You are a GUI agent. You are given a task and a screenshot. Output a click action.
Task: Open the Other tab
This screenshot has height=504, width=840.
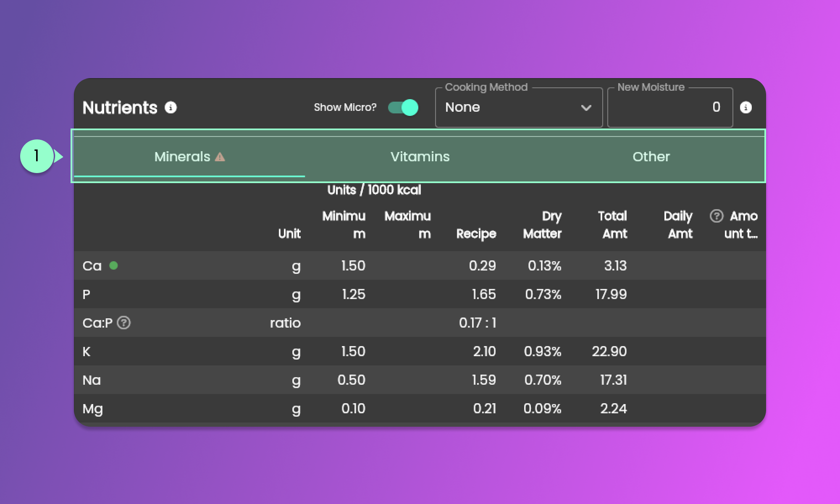tap(651, 157)
